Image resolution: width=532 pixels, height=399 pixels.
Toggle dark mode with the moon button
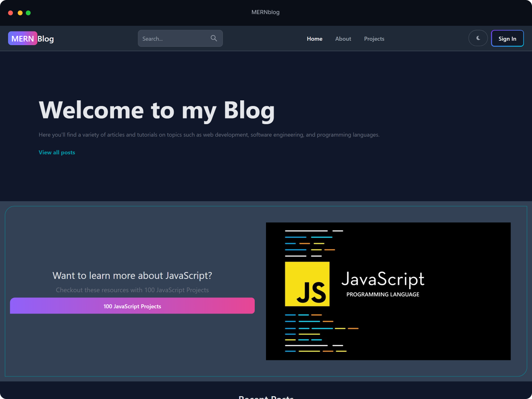478,38
